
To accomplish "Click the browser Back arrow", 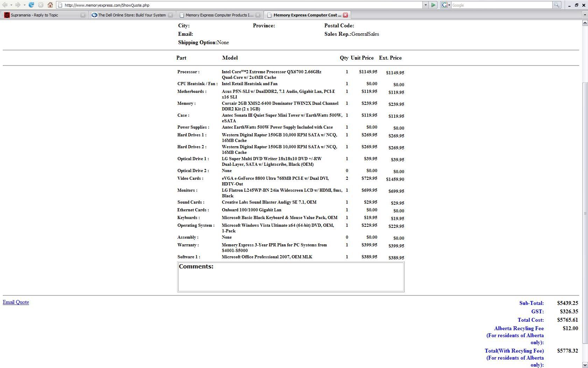I will pos(5,5).
